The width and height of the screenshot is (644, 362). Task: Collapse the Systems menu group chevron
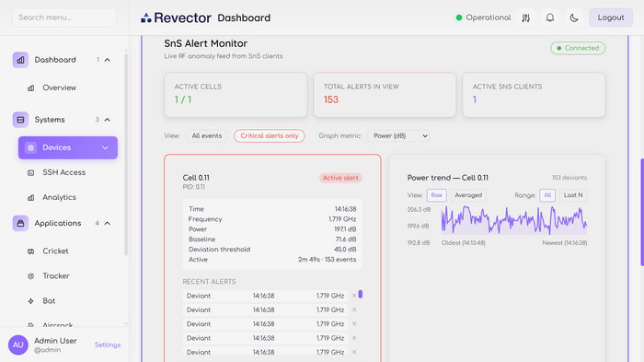(x=108, y=120)
